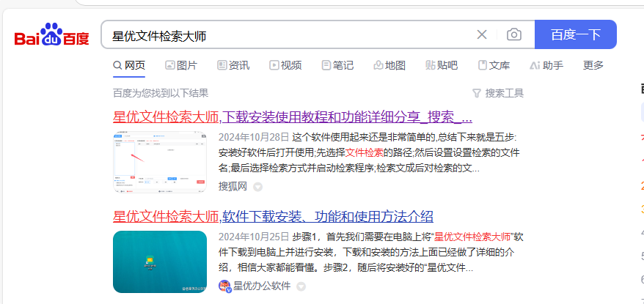Screen dimensions: 644x304
Task: Click the teal desktop thumbnail
Action: coord(160,262)
